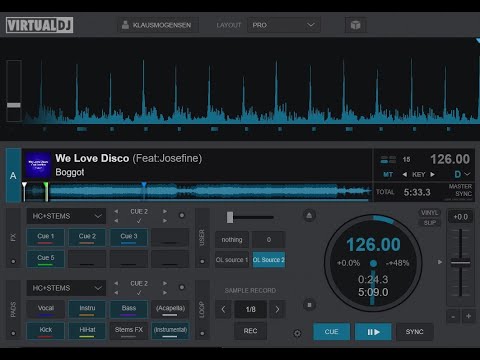Click the checkmark under CUE 2 in the FX panel
The width and height of the screenshot is (480, 360).
139,221
